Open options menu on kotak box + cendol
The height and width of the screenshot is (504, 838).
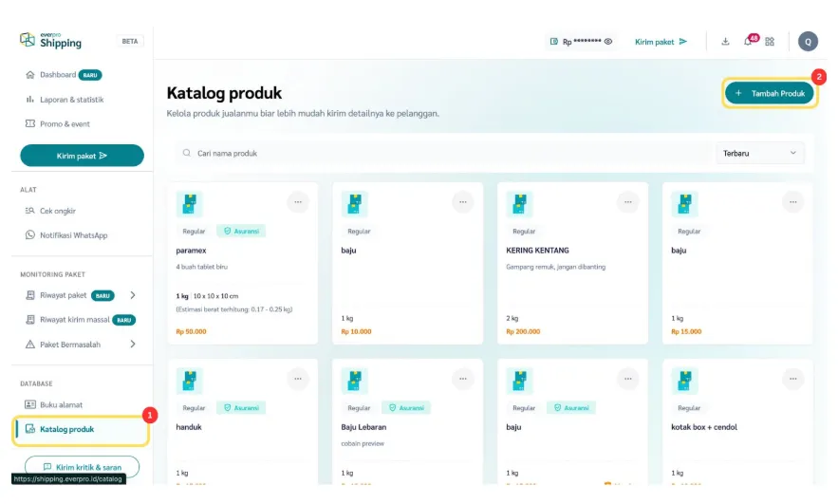(793, 378)
